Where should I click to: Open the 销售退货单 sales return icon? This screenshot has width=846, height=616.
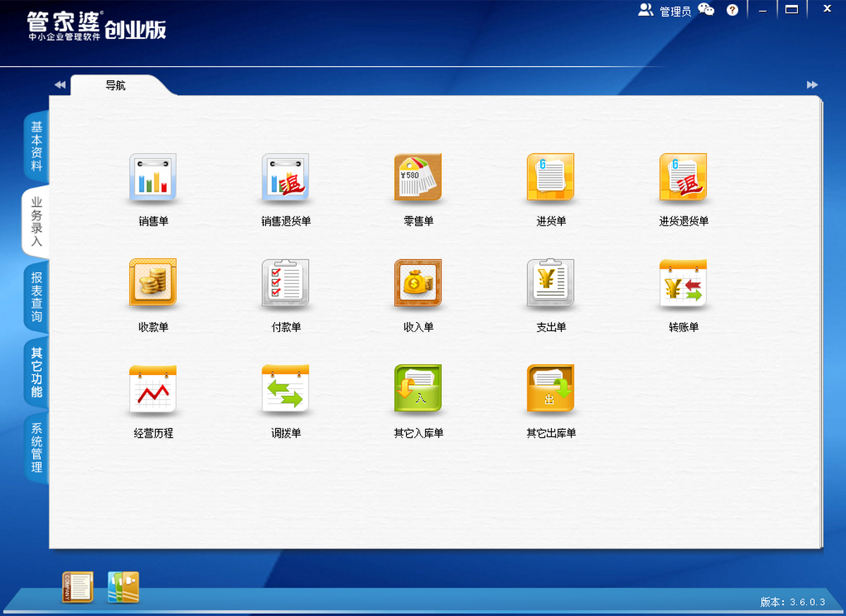coord(286,178)
